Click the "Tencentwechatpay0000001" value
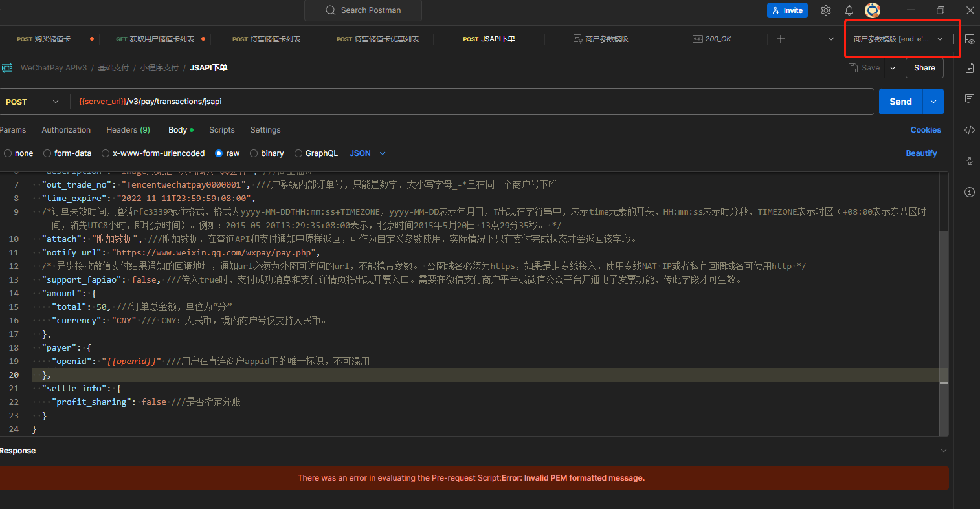Viewport: 980px width, 509px height. 184,185
